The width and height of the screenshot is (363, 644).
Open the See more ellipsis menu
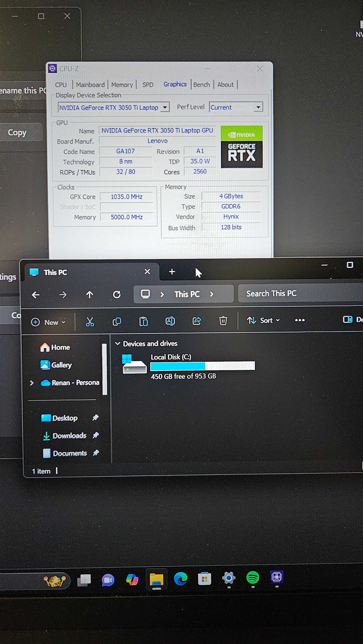(x=300, y=320)
